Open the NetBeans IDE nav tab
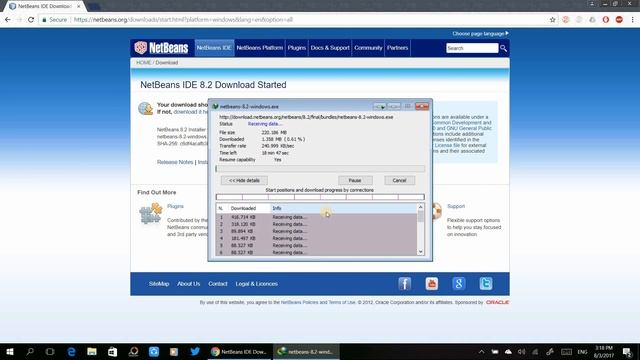Viewport: 640px width, 360px height. click(x=214, y=48)
